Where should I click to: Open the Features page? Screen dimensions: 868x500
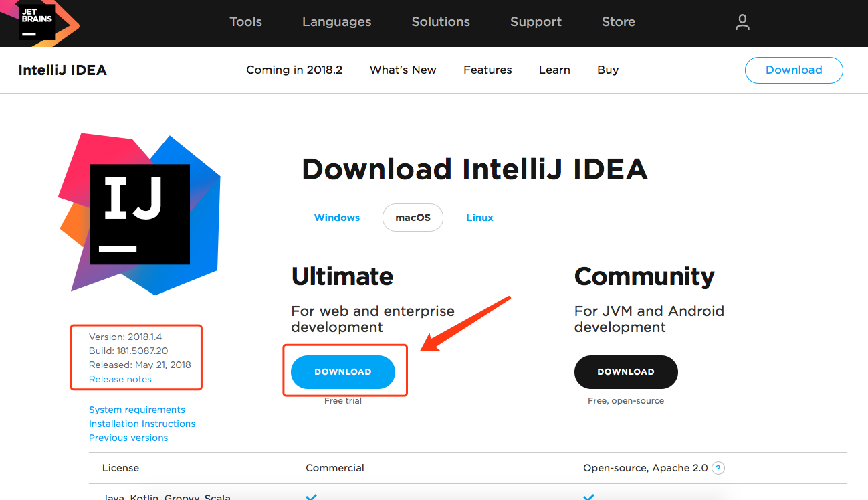click(x=487, y=70)
